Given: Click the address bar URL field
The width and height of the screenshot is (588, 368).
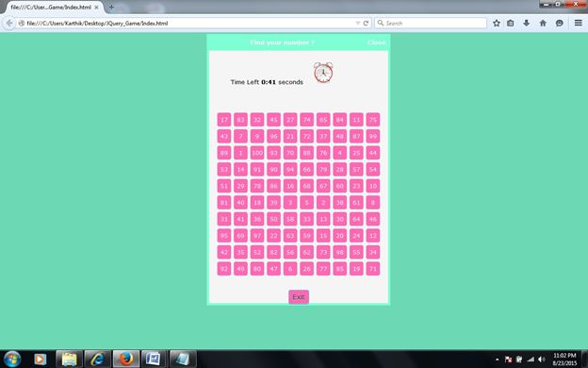Looking at the screenshot, I should pyautogui.click(x=188, y=23).
